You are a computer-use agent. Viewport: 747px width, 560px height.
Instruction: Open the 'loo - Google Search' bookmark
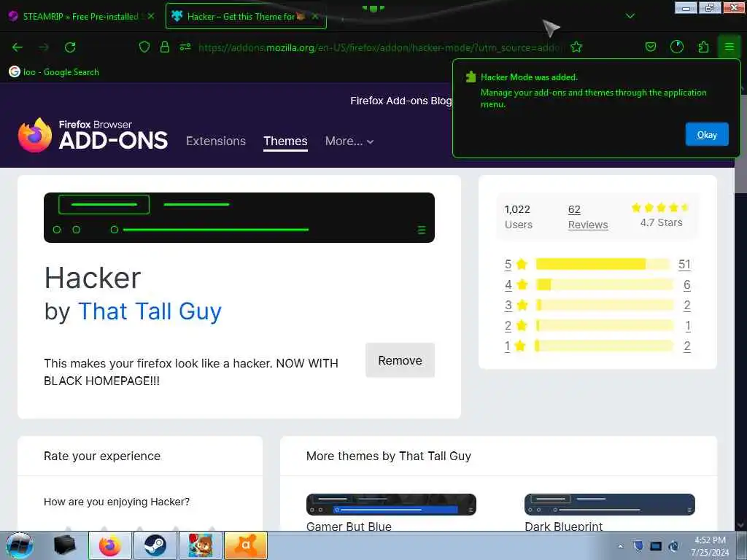click(x=54, y=72)
